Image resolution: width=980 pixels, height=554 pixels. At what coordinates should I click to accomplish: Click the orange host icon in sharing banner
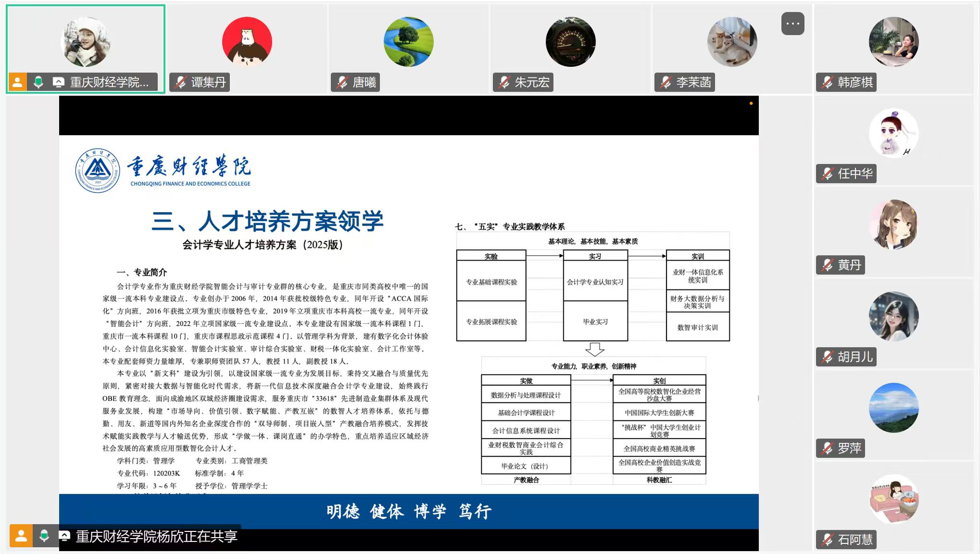[21, 536]
